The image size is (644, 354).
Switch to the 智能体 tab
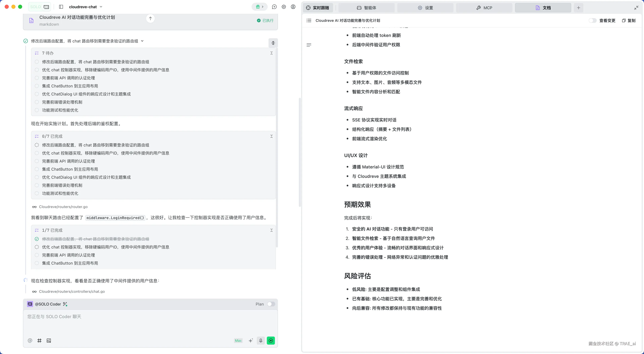pyautogui.click(x=366, y=8)
